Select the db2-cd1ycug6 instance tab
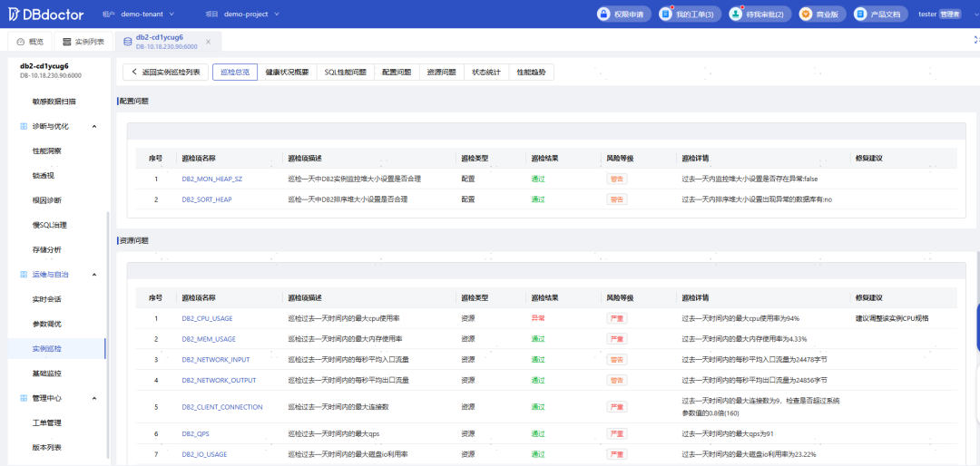The height and width of the screenshot is (466, 980). 169,41
